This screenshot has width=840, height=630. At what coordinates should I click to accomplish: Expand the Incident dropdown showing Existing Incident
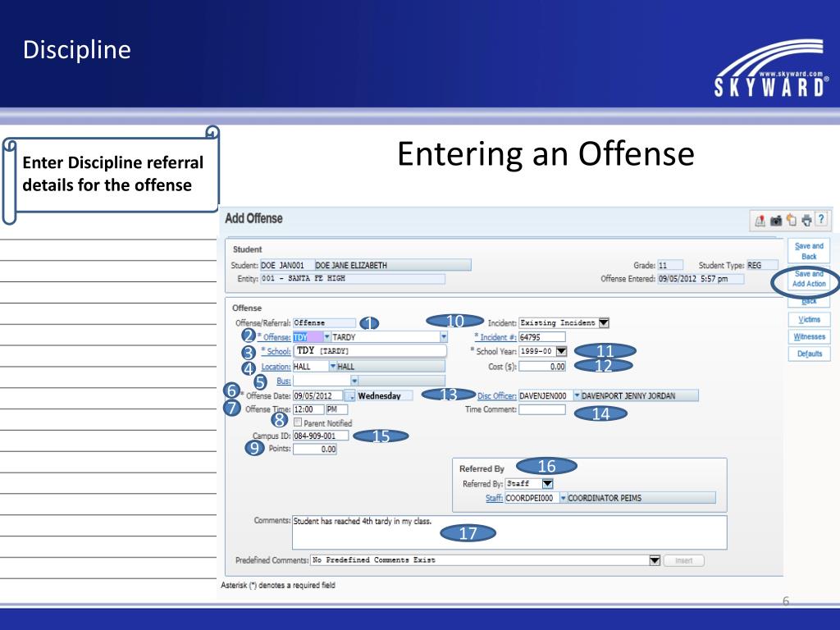(x=604, y=323)
